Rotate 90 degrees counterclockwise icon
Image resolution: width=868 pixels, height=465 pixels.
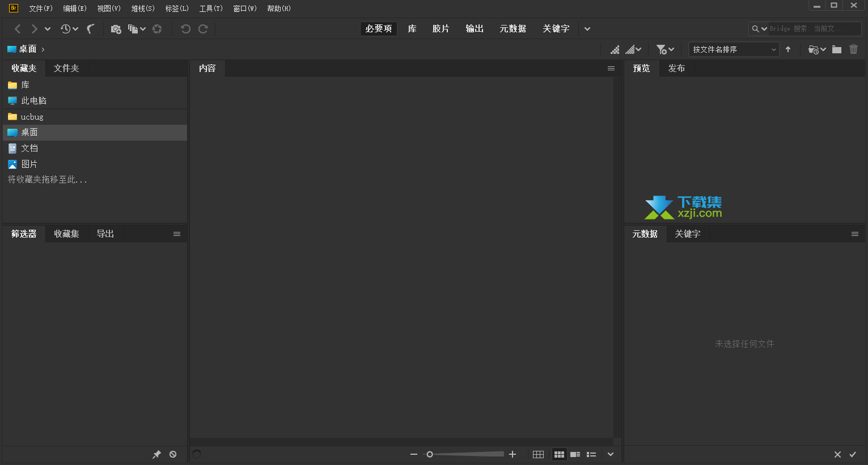tap(185, 29)
